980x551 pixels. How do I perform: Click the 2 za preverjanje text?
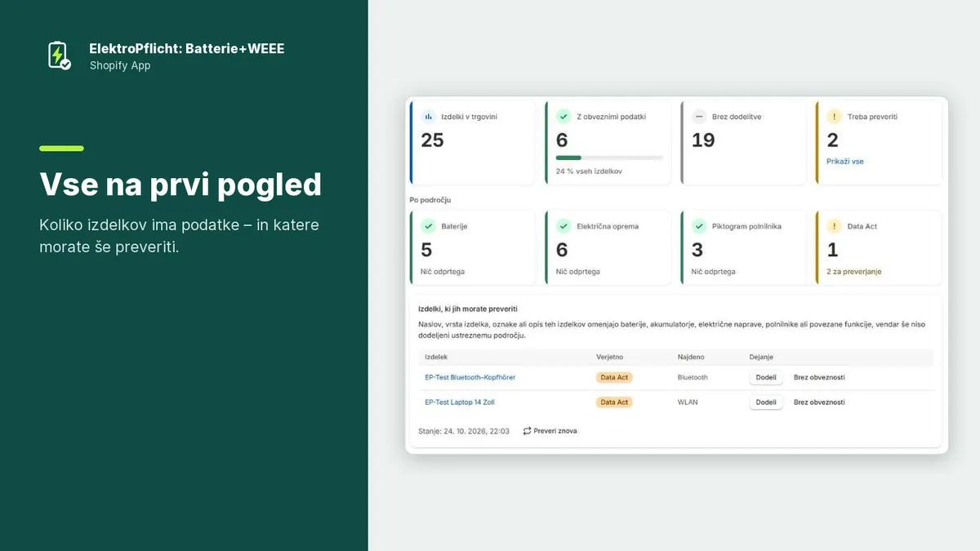[853, 271]
